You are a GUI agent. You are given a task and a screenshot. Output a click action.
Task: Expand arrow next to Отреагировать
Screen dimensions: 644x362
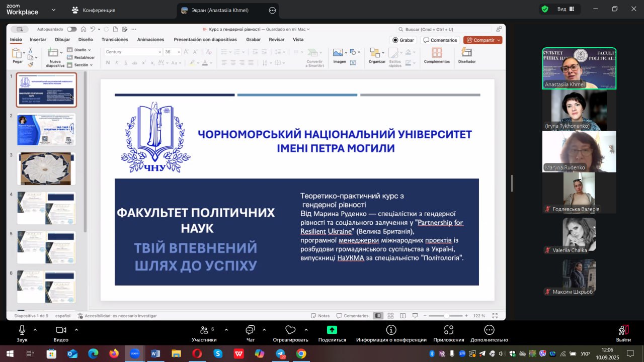306,330
